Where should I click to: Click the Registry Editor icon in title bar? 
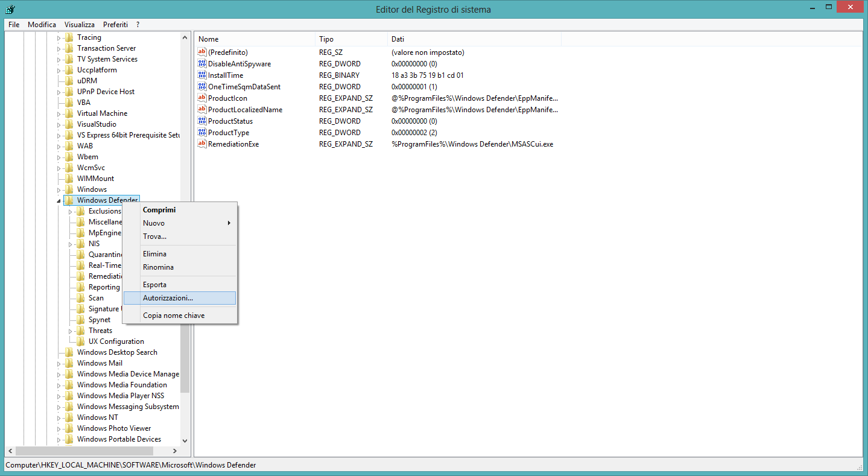[x=10, y=9]
